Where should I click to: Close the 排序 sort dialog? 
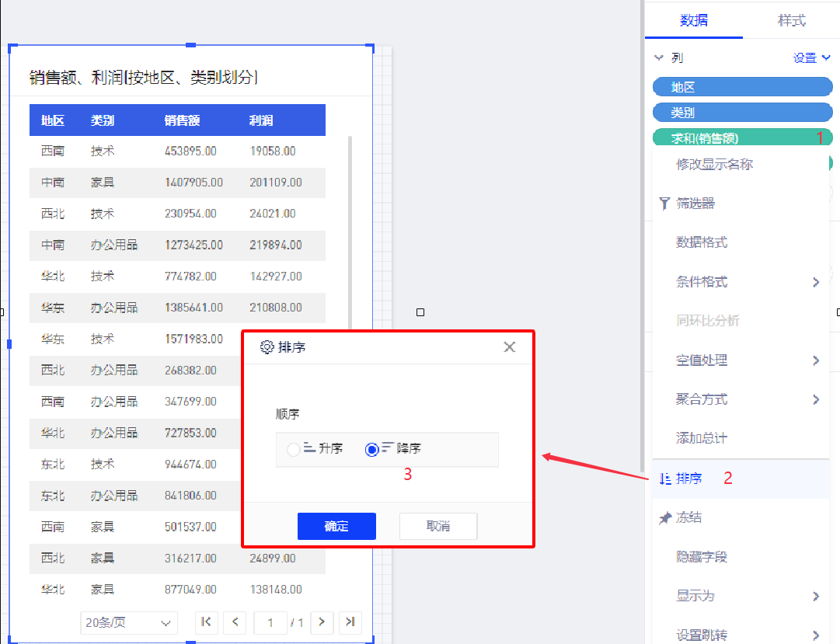pyautogui.click(x=509, y=347)
